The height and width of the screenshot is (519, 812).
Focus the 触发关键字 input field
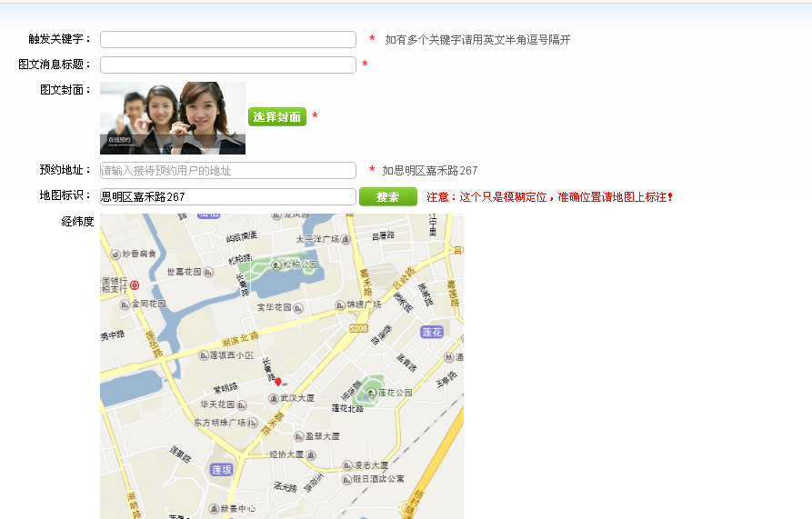(x=227, y=40)
